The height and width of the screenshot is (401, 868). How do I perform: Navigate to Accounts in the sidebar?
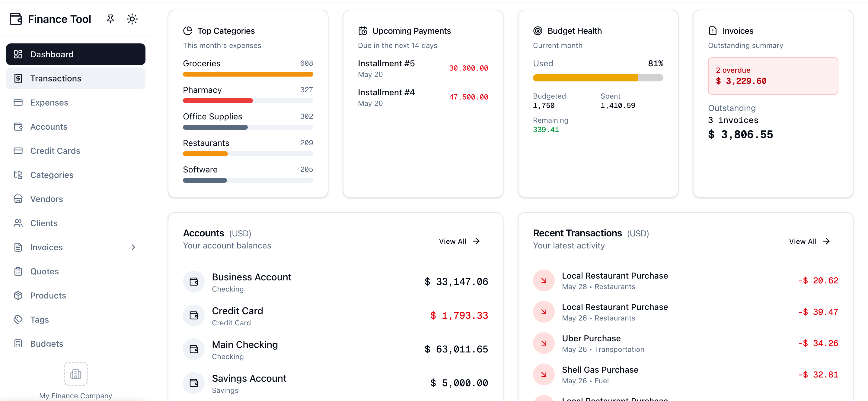click(x=76, y=127)
